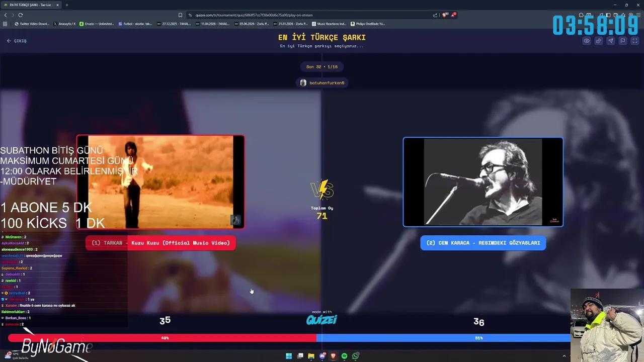Open the Brave Shields lion icon
644x362 pixels.
click(445, 15)
